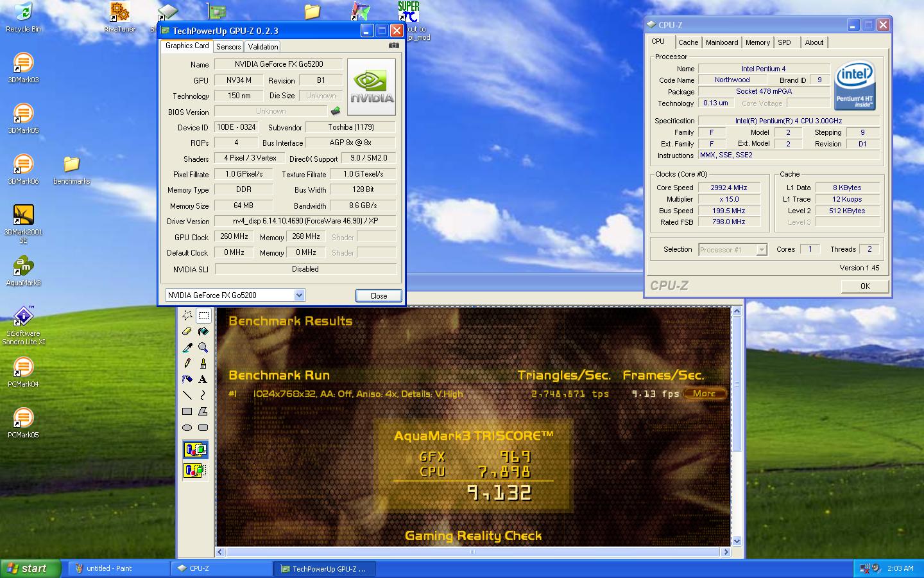Click TechPowerUp GPU-Z taskbar button

point(325,568)
